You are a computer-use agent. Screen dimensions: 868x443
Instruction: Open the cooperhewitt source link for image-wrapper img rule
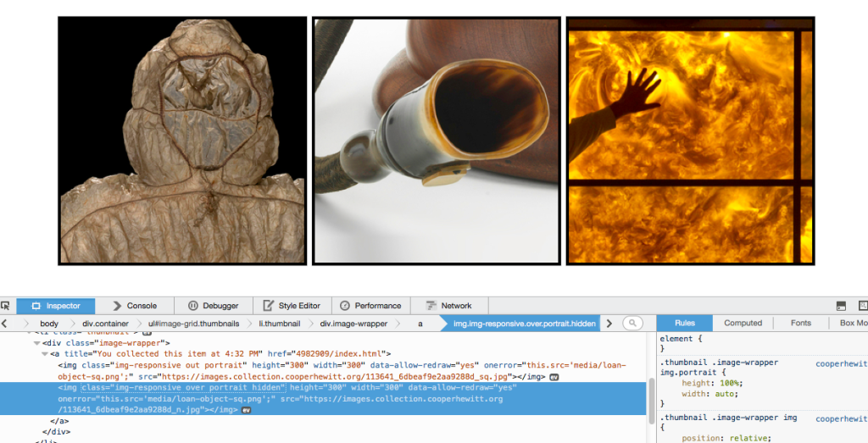click(842, 419)
